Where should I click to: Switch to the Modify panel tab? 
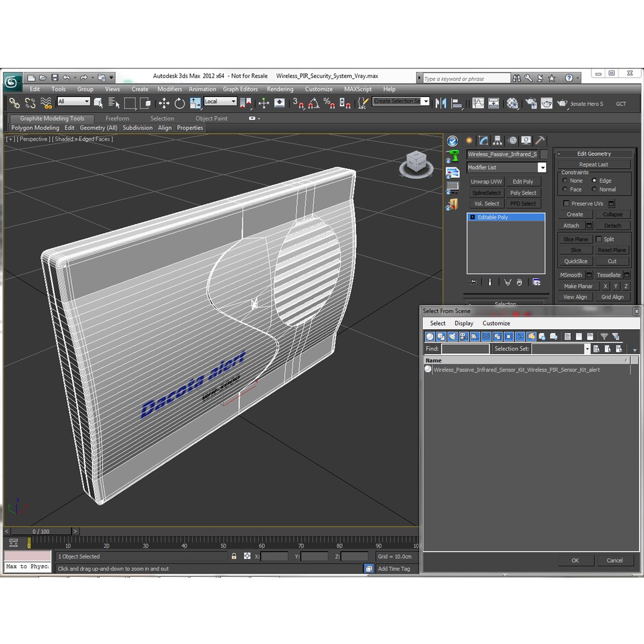[484, 141]
